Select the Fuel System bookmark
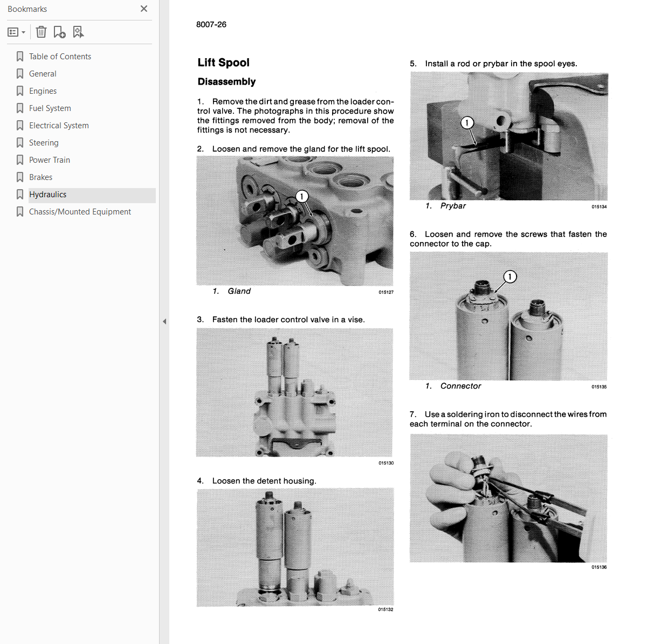 click(50, 108)
